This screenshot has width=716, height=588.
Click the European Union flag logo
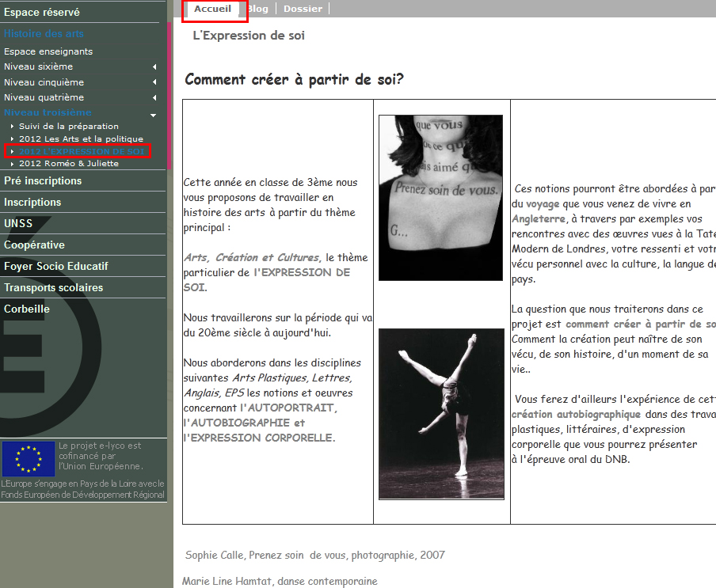click(x=29, y=459)
